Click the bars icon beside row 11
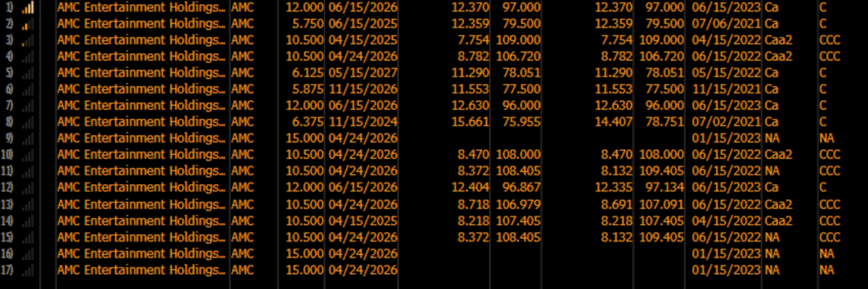The height and width of the screenshot is (289, 868). pyautogui.click(x=28, y=171)
